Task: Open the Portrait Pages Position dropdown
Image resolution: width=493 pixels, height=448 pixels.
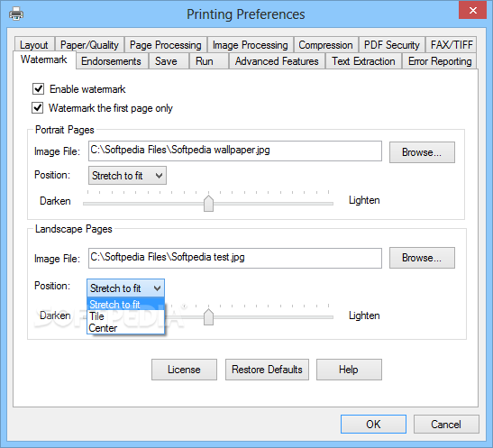Action: tap(127, 176)
